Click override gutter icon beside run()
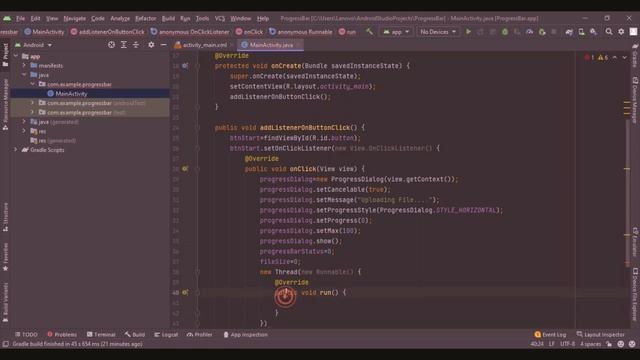Image resolution: width=640 pixels, height=360 pixels. pos(185,292)
